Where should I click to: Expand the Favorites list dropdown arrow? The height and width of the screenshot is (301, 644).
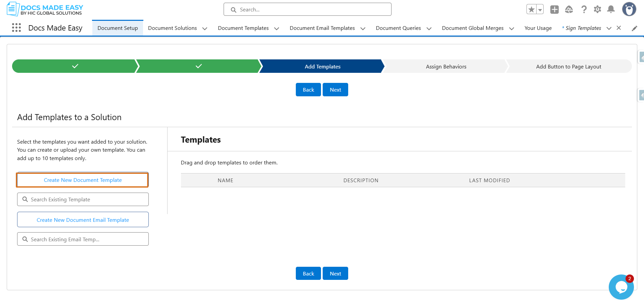[x=540, y=10]
